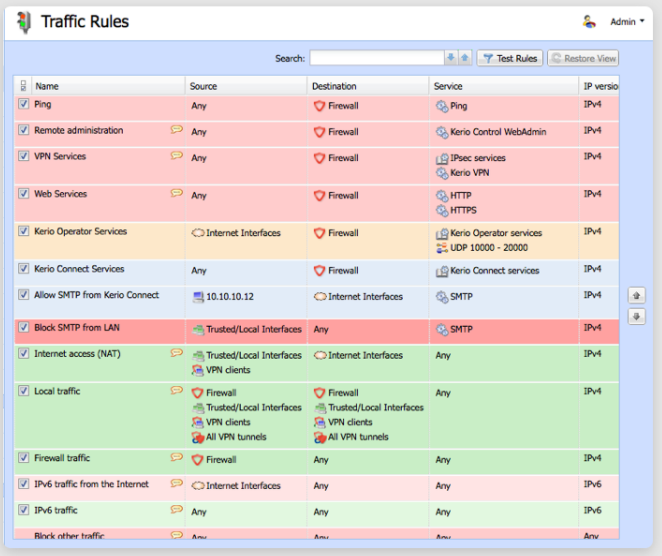The height and width of the screenshot is (556, 662).
Task: Open the Admin dropdown menu
Action: click(x=627, y=22)
